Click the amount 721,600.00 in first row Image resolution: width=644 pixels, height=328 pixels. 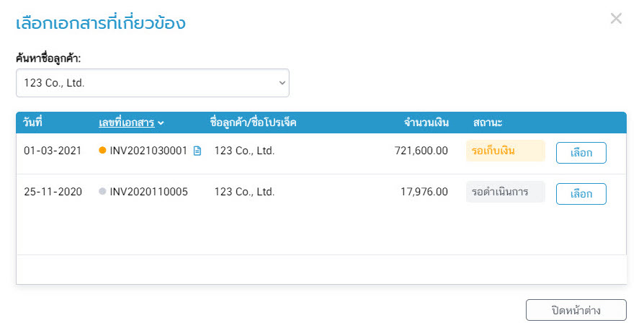click(x=421, y=151)
